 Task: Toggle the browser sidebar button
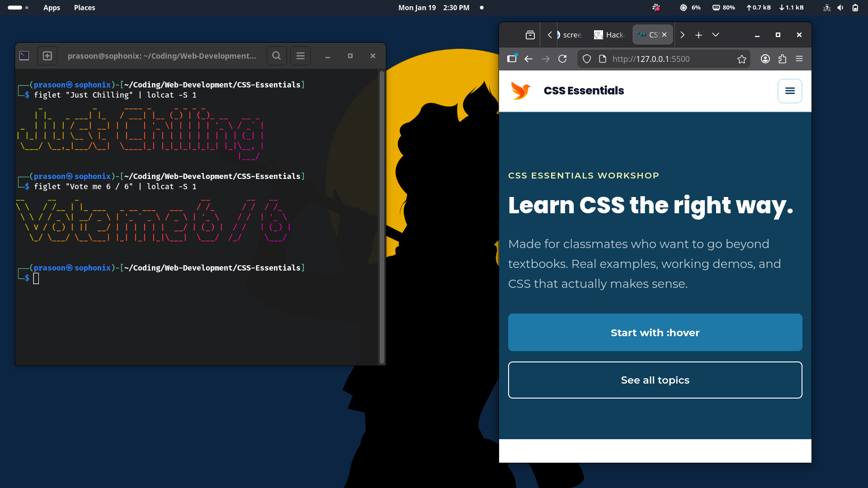click(512, 59)
